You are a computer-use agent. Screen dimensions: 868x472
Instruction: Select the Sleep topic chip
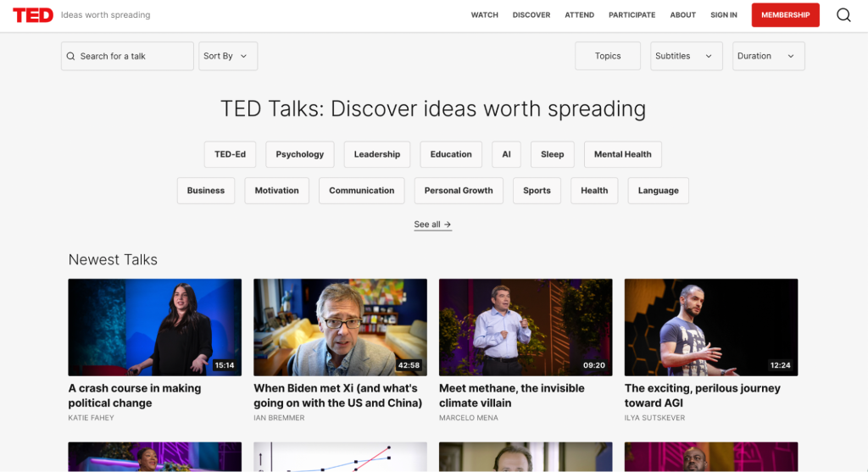[553, 154]
